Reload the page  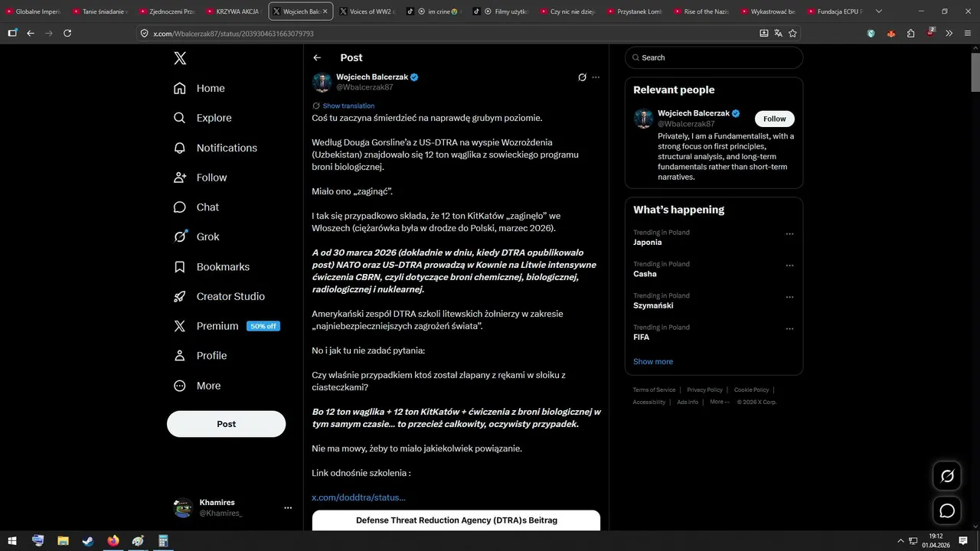pyautogui.click(x=67, y=33)
